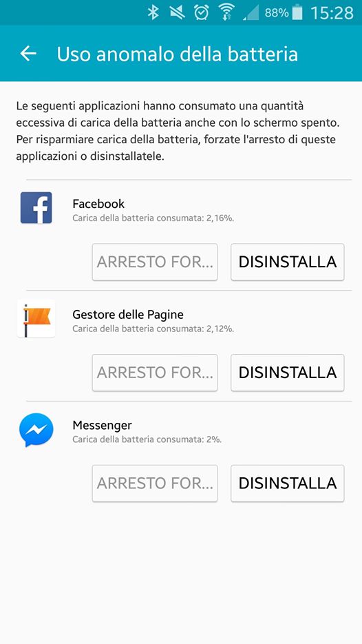362x644 pixels.
Task: Uninstall Gestore delle Pagine
Action: click(x=287, y=373)
